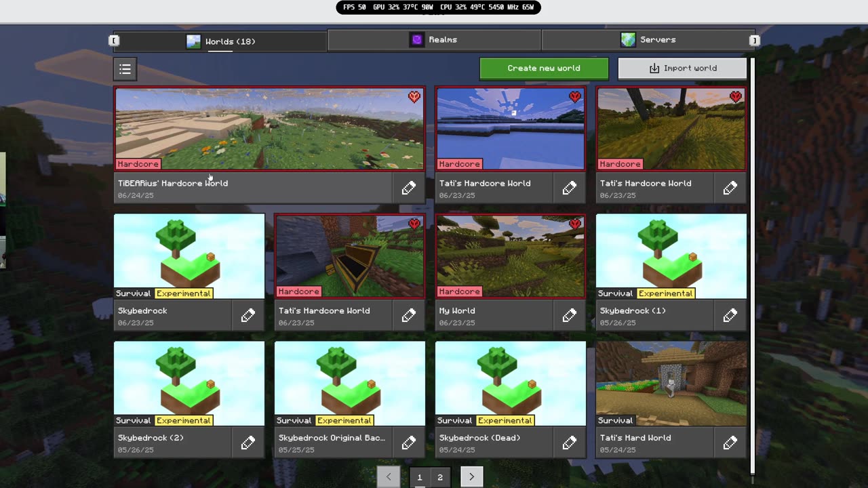Click the left bracket tab navigation icon
The height and width of the screenshot is (488, 868).
(114, 41)
